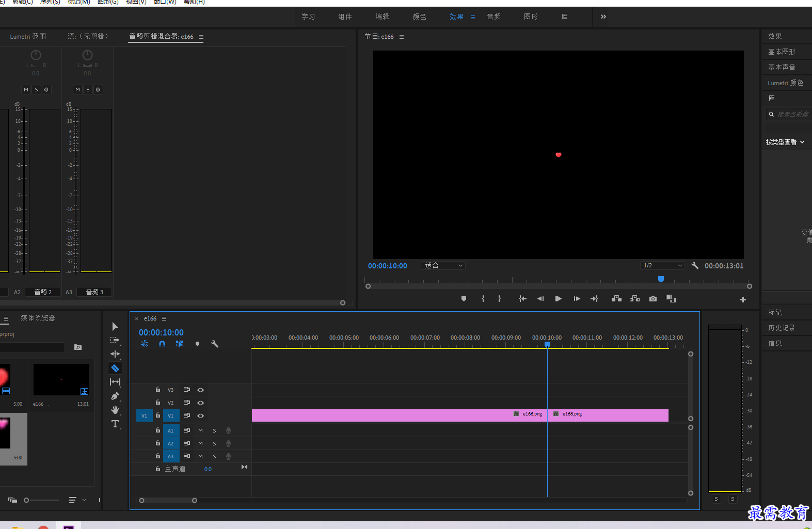Open Comparison View in program monitor
Image resolution: width=812 pixels, height=529 pixels.
point(671,299)
